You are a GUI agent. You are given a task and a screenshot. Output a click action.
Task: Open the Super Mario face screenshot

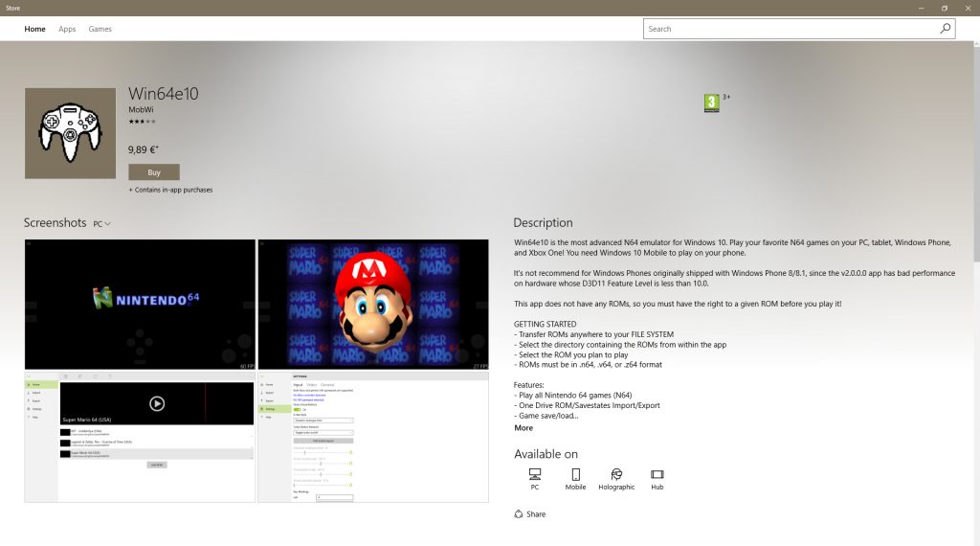(x=373, y=304)
